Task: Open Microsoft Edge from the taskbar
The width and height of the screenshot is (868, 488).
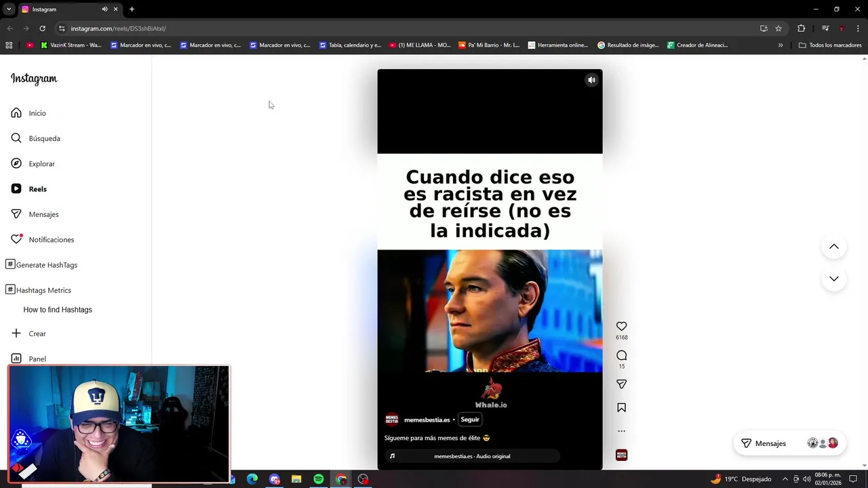Action: click(x=252, y=479)
